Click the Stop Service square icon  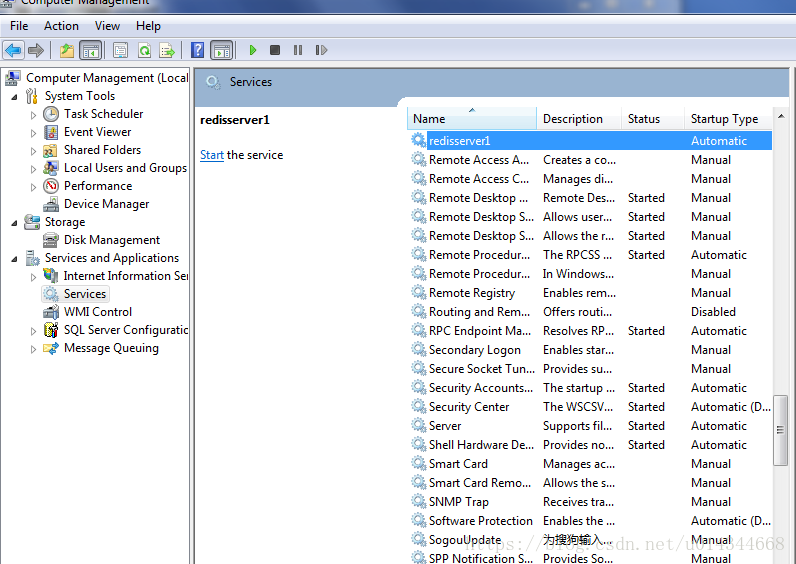pyautogui.click(x=275, y=50)
